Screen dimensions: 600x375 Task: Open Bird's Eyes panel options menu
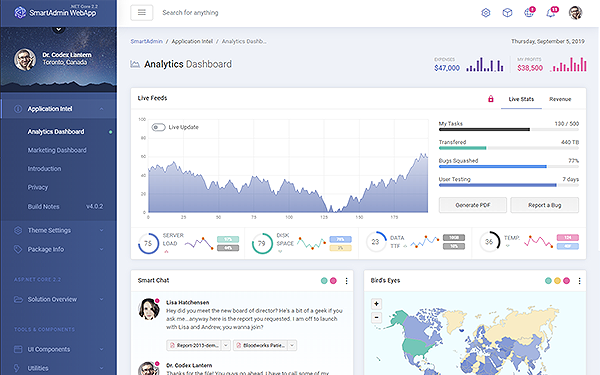point(579,281)
